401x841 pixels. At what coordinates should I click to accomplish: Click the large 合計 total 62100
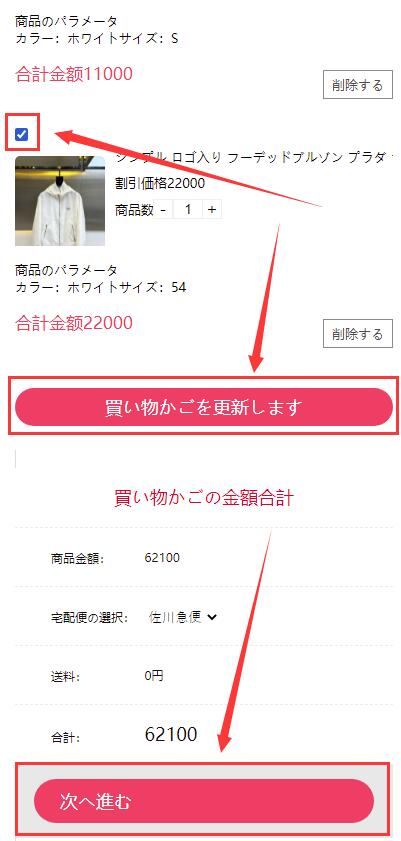[171, 734]
